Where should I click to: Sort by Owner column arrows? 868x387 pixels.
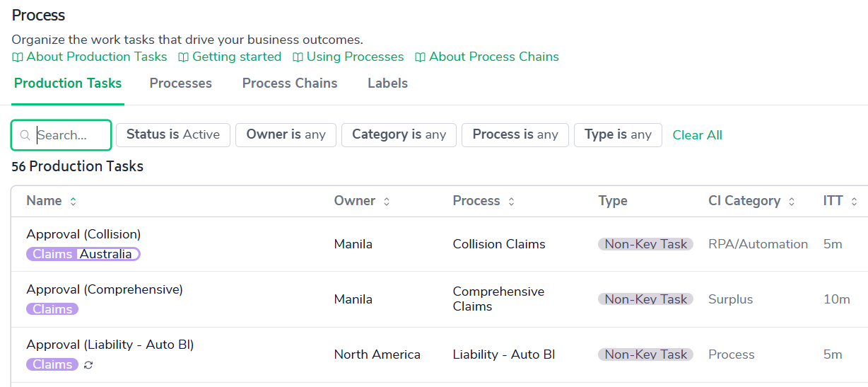point(387,202)
